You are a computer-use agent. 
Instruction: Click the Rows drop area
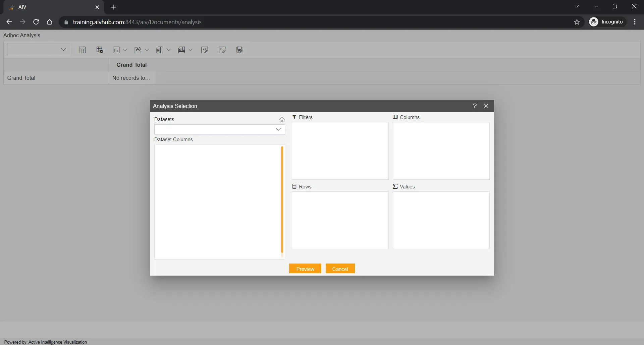[x=340, y=220]
